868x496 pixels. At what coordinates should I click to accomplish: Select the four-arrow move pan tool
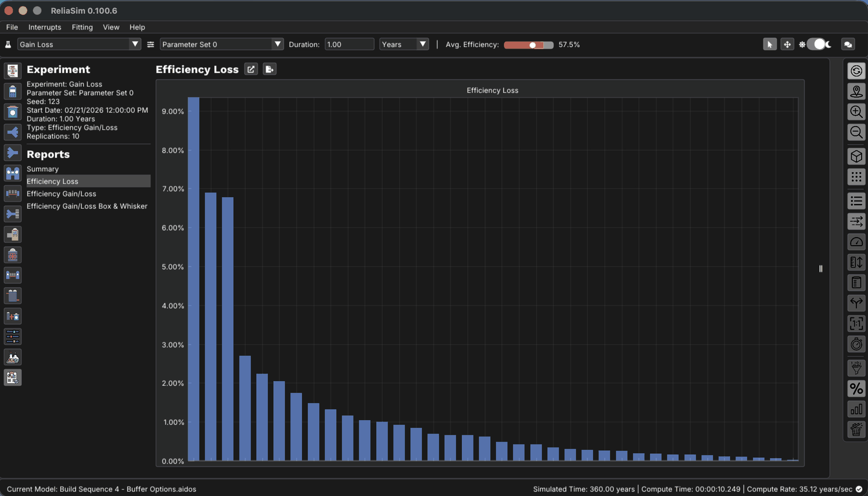(x=787, y=45)
